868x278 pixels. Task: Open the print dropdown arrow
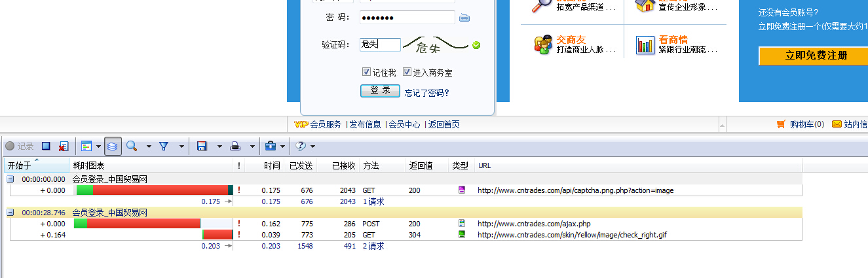[x=252, y=147]
